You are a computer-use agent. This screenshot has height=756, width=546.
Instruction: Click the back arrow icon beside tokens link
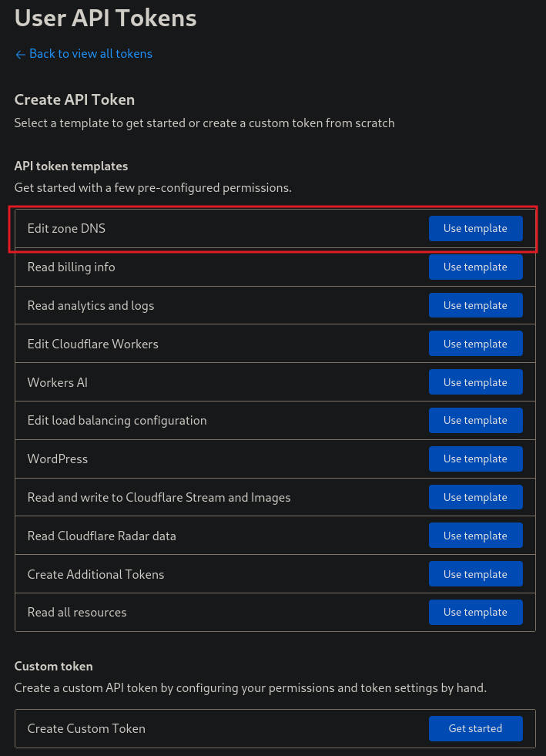click(x=20, y=55)
